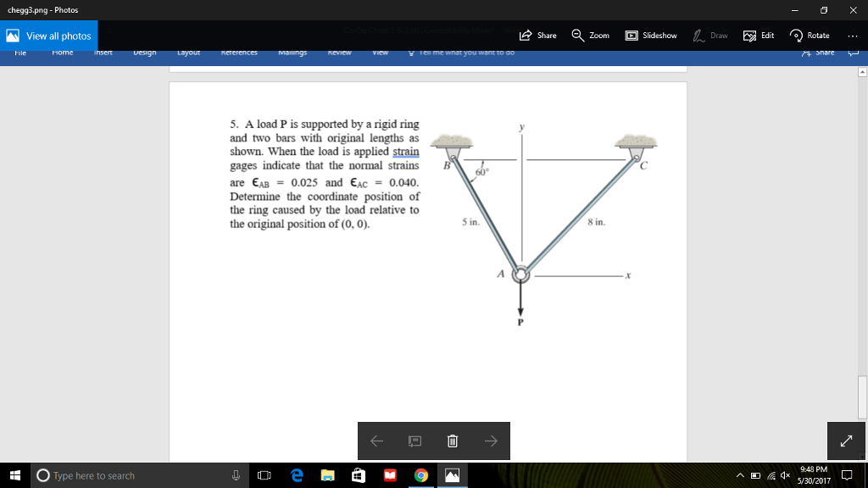Go to the next photo
868x488 pixels.
(490, 441)
